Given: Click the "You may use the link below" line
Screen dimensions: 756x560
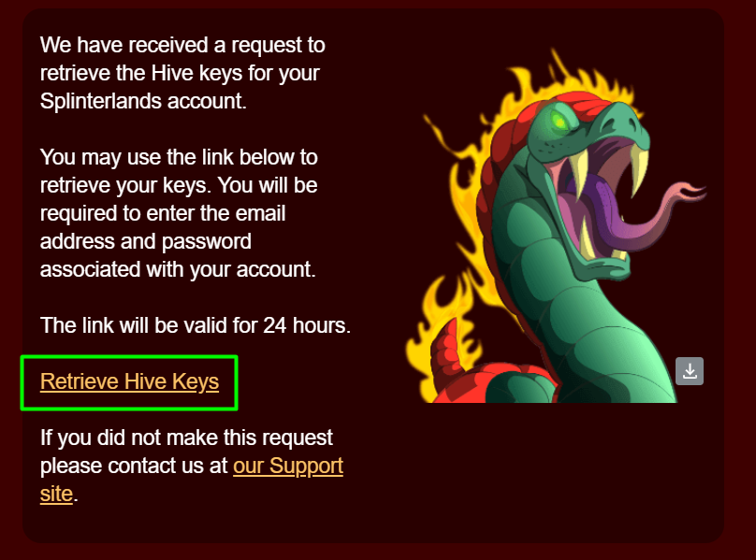Looking at the screenshot, I should point(179,158).
